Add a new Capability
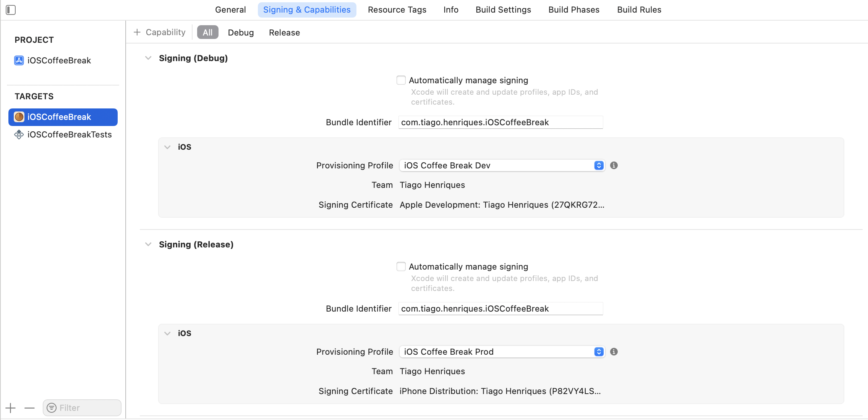 coord(160,32)
